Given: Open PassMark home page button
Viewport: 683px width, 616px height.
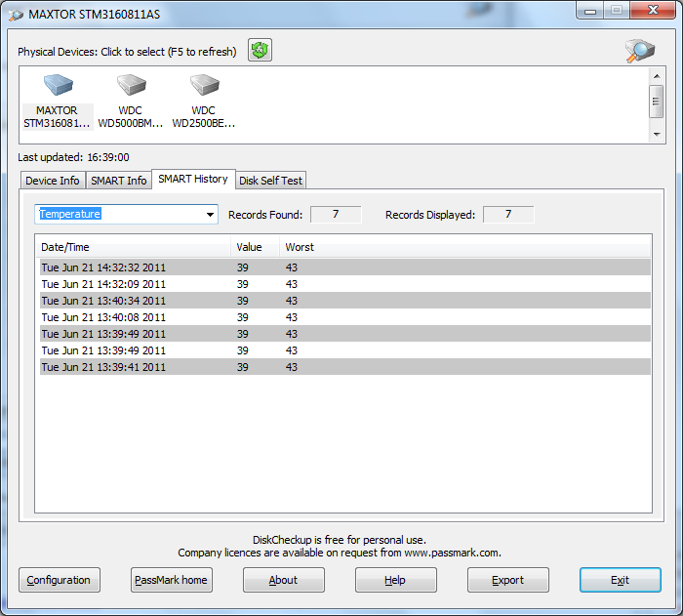Looking at the screenshot, I should tap(171, 580).
